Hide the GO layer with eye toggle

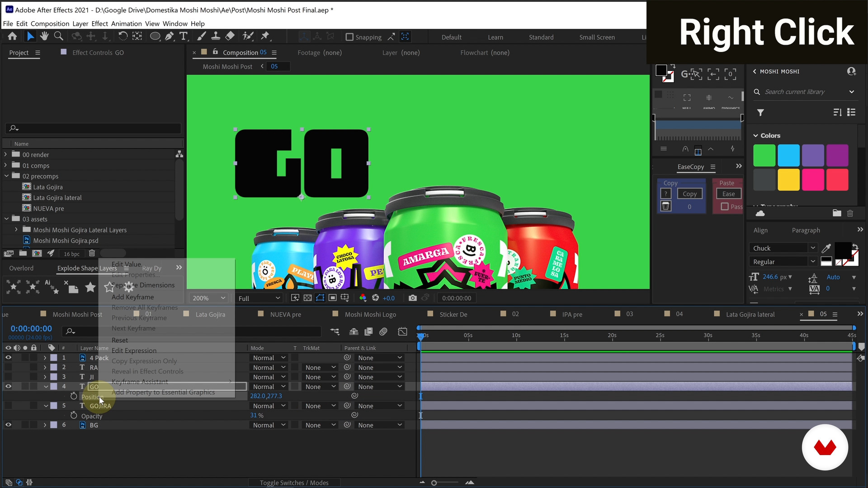[8, 386]
